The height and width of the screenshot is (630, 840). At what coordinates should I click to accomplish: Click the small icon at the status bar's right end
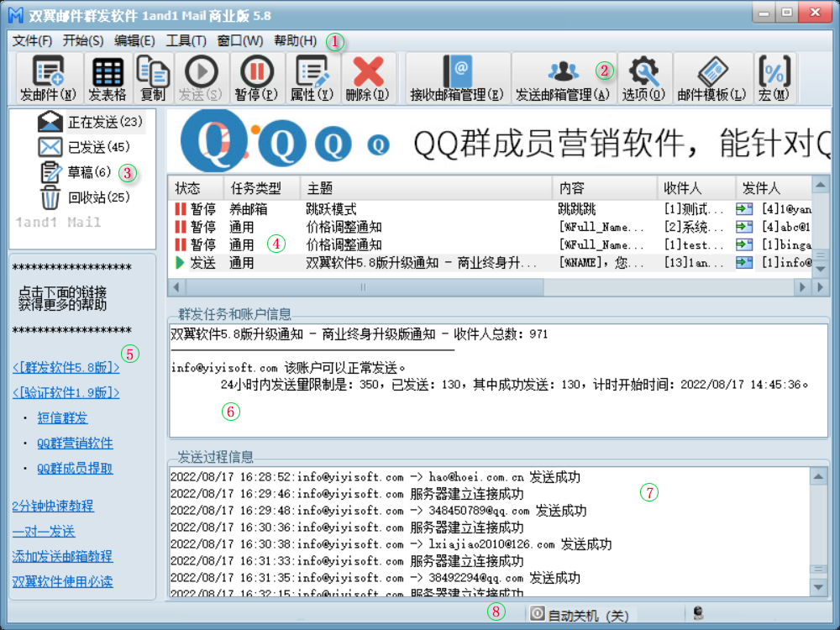[x=698, y=613]
